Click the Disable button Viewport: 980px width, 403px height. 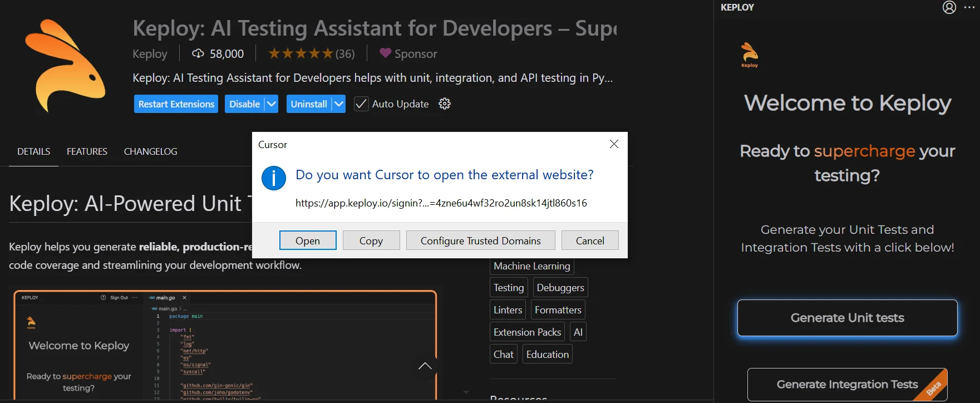[245, 104]
